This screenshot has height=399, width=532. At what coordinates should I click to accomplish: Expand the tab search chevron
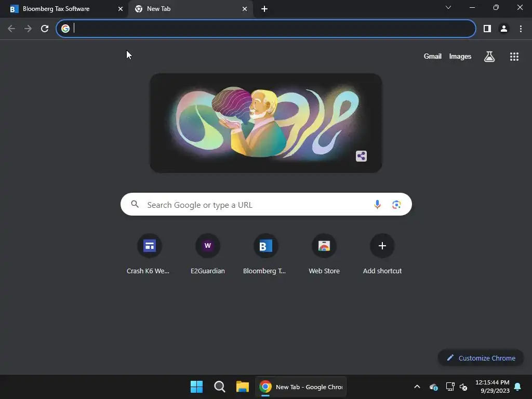click(448, 7)
